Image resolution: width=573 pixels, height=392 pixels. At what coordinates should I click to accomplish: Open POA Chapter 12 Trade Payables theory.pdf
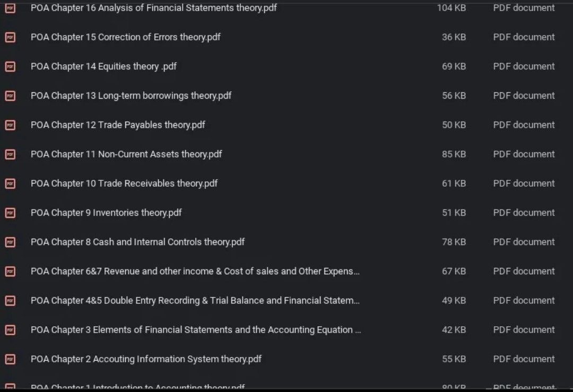tap(118, 125)
